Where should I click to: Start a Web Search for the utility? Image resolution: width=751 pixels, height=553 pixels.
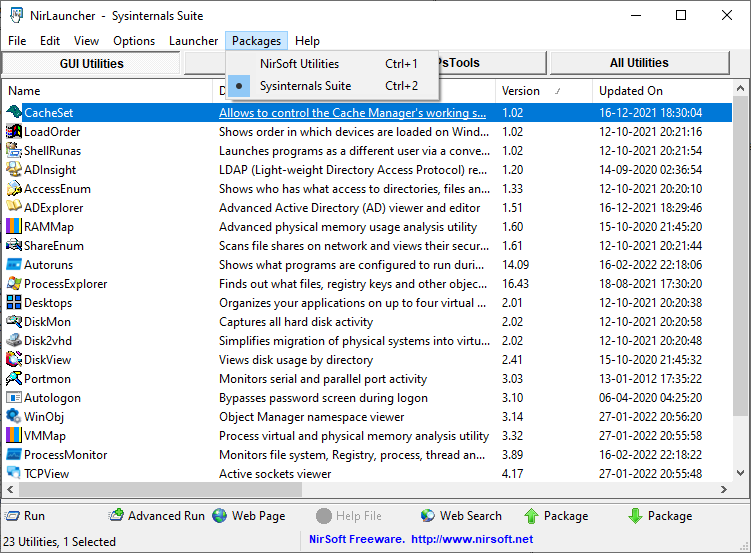click(461, 516)
